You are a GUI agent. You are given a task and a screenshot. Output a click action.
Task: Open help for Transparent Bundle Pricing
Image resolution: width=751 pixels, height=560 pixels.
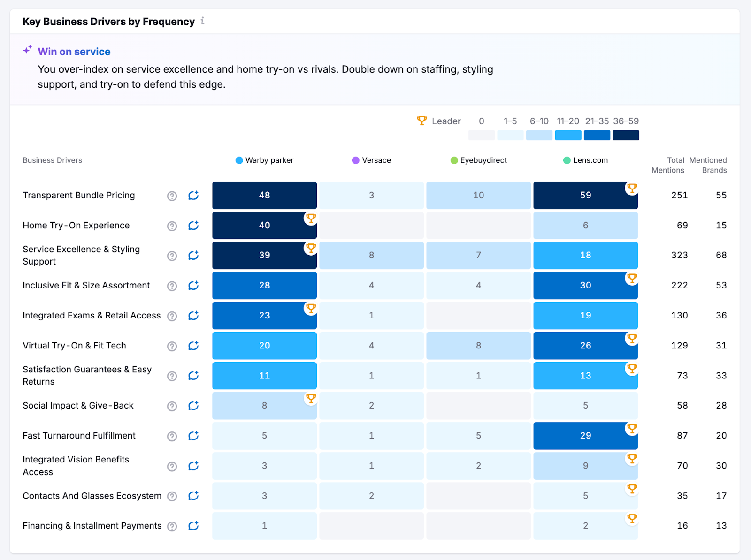172,196
